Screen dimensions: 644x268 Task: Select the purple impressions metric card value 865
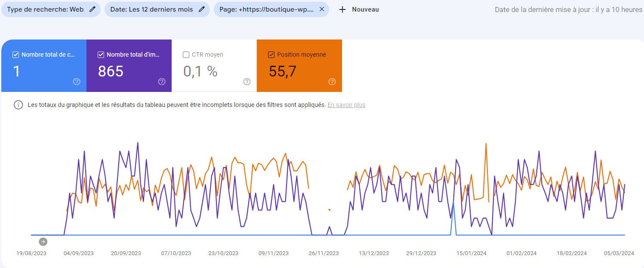tap(111, 71)
